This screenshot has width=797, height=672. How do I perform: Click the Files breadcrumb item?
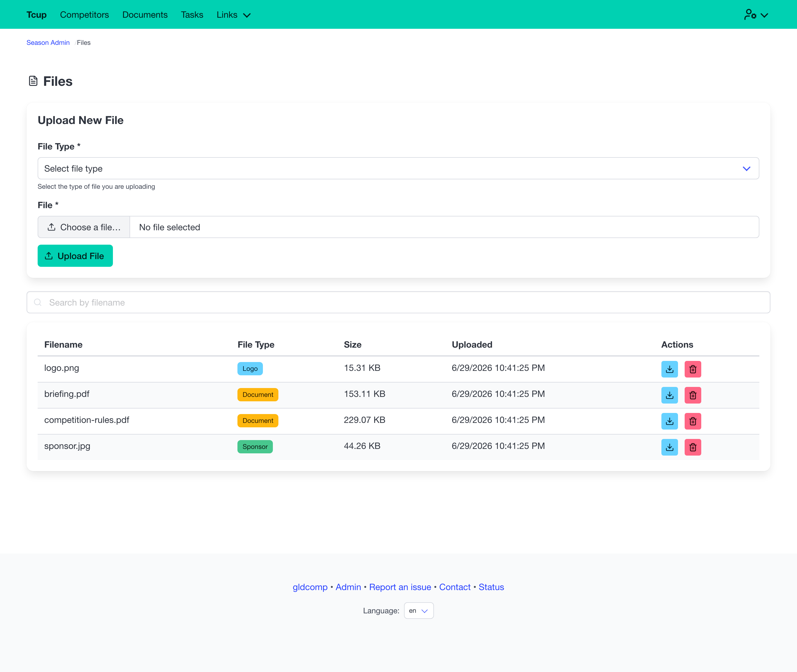point(84,43)
